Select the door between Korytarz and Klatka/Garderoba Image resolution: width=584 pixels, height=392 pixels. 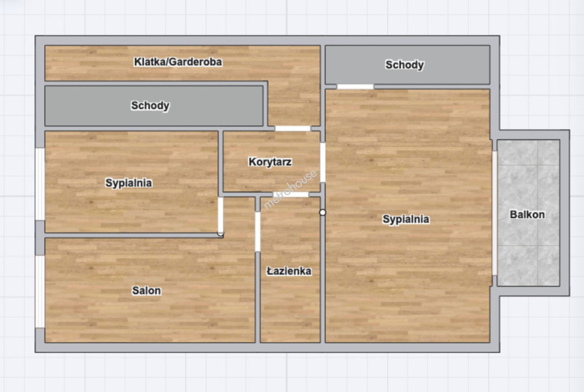[293, 128]
